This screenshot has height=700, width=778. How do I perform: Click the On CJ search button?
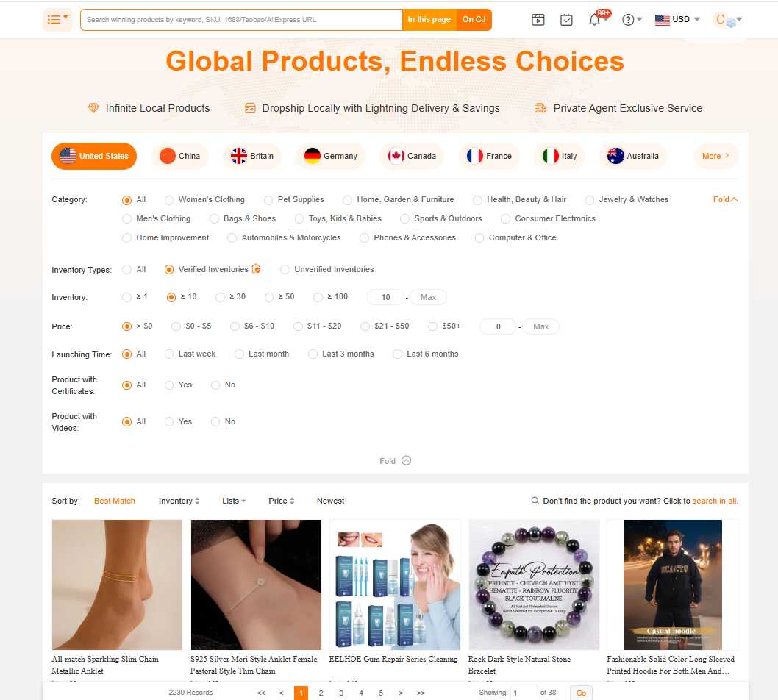[x=474, y=20]
